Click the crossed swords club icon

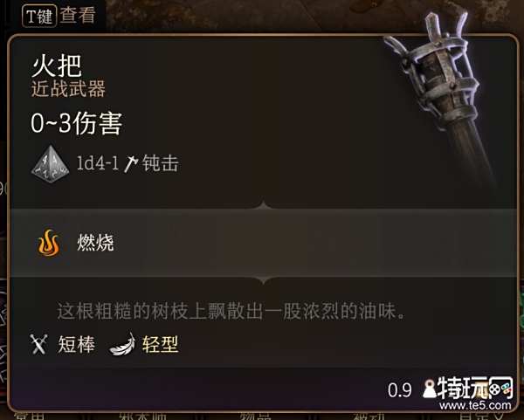coord(38,344)
